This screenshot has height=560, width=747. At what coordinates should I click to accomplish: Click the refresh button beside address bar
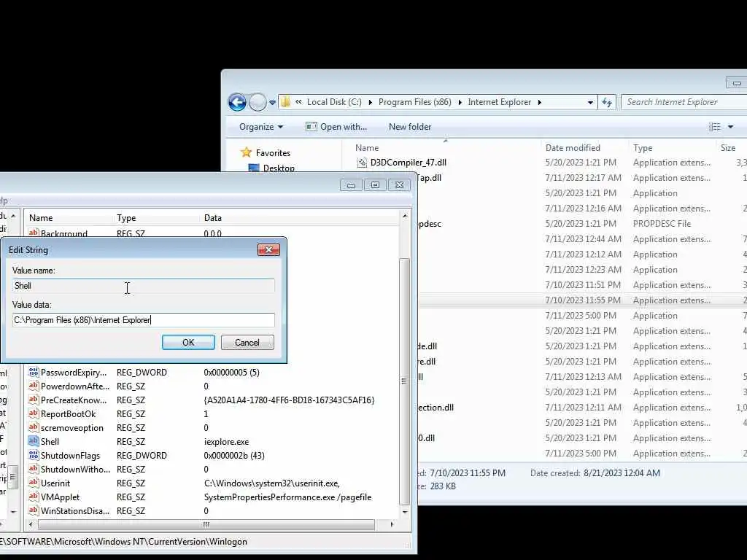point(607,102)
